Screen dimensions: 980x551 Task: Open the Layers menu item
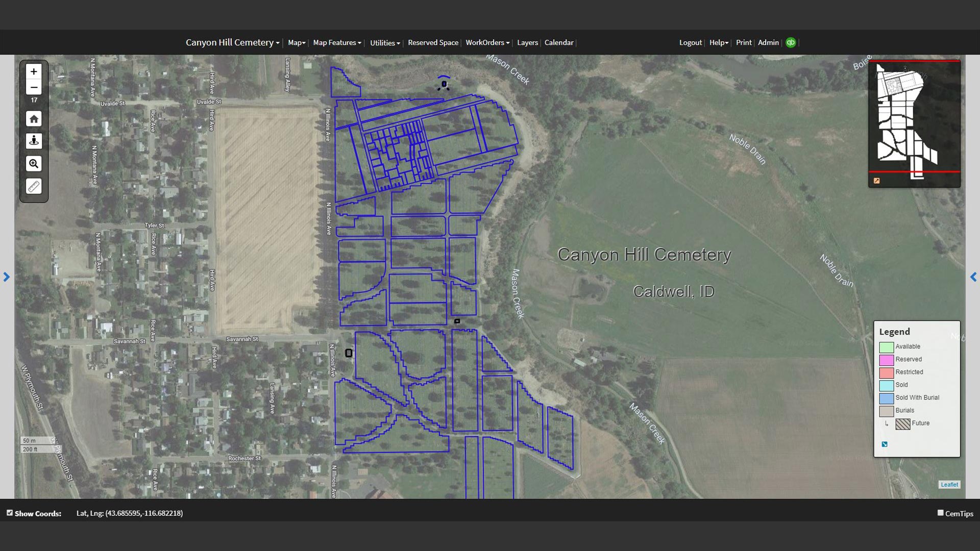[x=527, y=42]
